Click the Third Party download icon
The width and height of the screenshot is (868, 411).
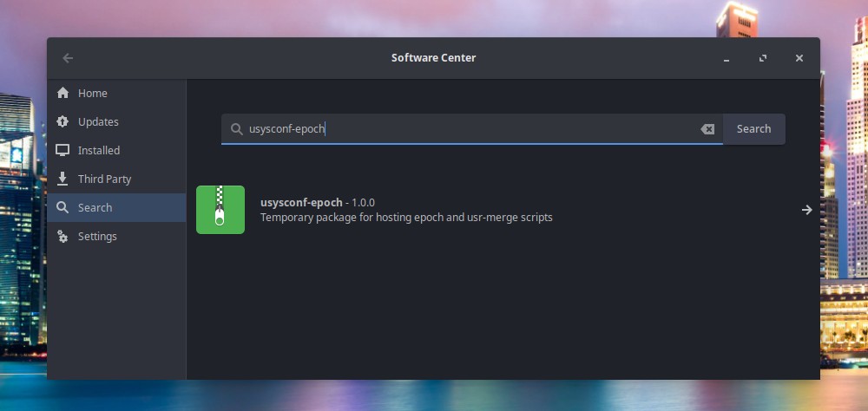pyautogui.click(x=62, y=179)
